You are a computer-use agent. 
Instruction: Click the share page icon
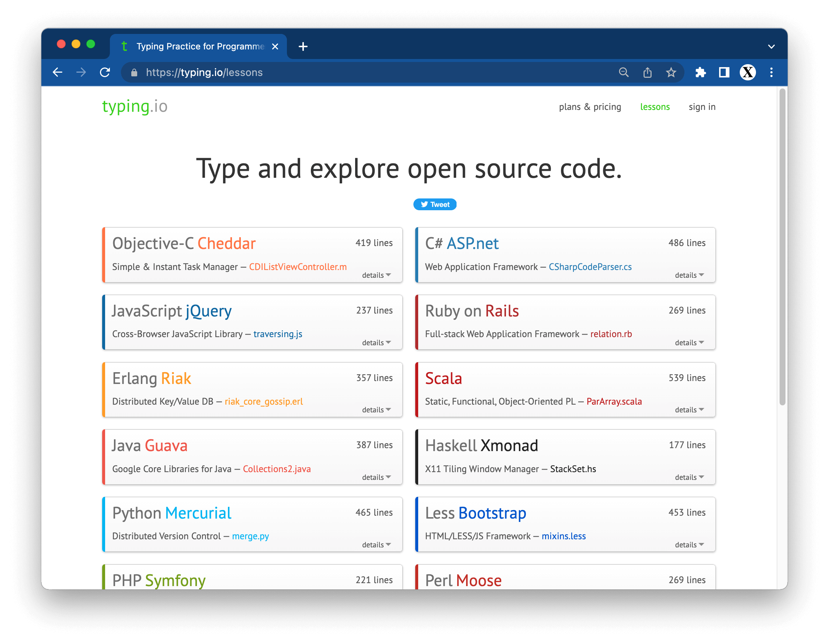(x=647, y=72)
